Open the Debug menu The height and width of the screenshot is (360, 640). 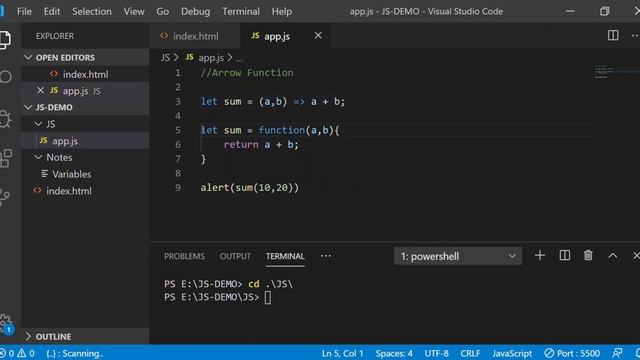click(196, 11)
